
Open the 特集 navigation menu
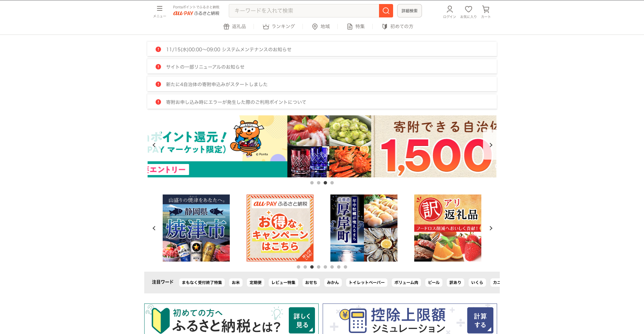click(356, 26)
